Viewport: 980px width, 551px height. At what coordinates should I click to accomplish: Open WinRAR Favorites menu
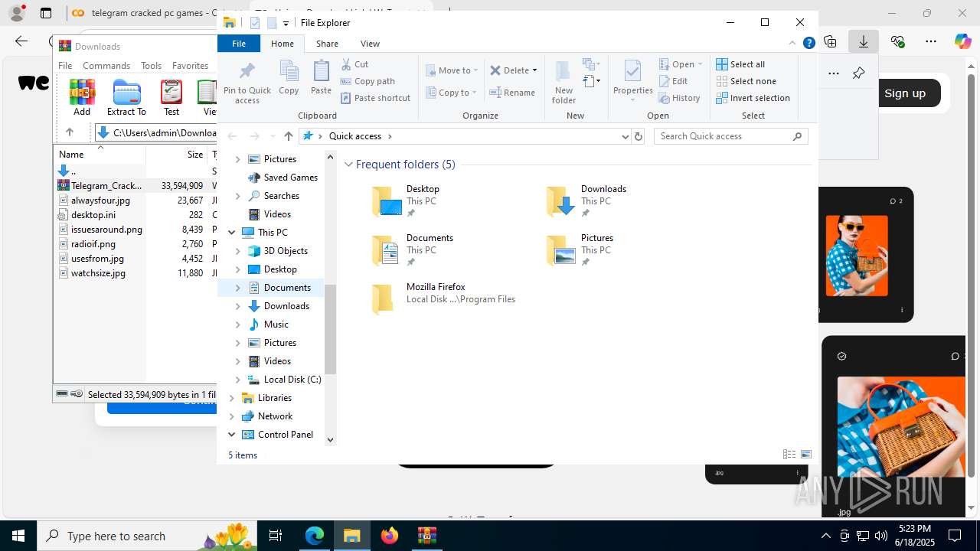[191, 66]
